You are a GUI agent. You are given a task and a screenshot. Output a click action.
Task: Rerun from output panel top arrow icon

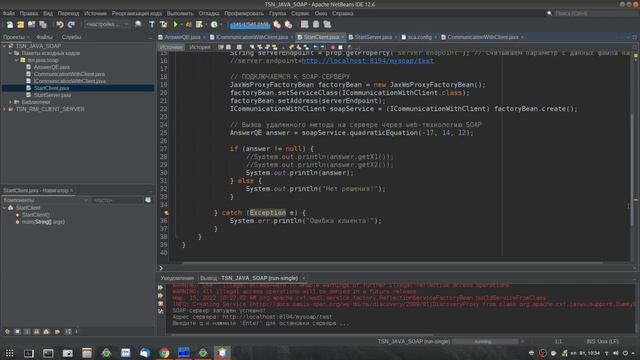coord(160,288)
